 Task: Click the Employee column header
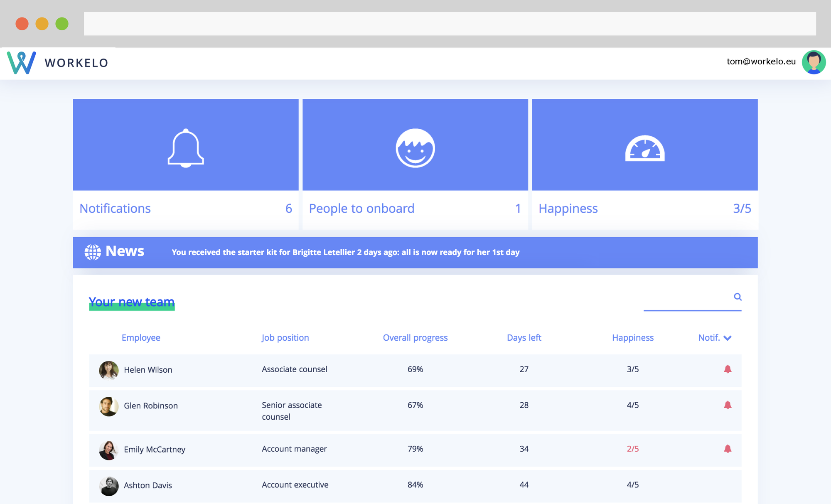141,338
